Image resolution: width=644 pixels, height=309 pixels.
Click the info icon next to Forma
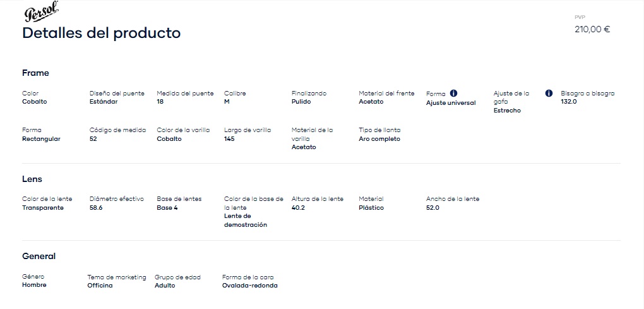(453, 94)
